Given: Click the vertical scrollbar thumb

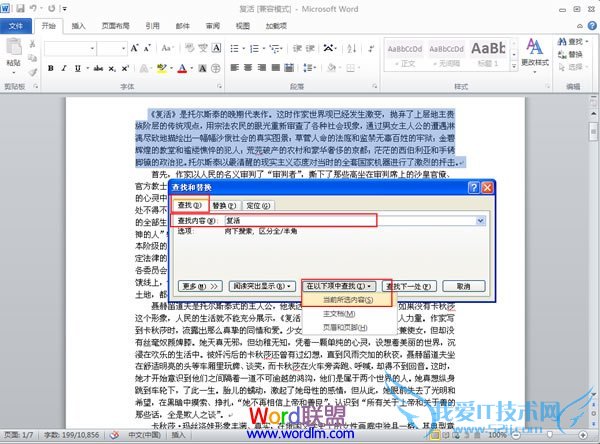Looking at the screenshot, I should 593,132.
